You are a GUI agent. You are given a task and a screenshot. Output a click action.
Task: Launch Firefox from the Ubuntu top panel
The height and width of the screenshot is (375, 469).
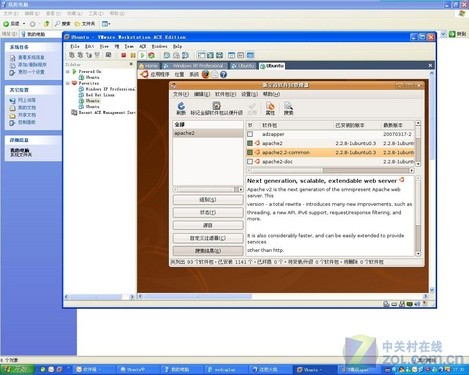[x=206, y=74]
